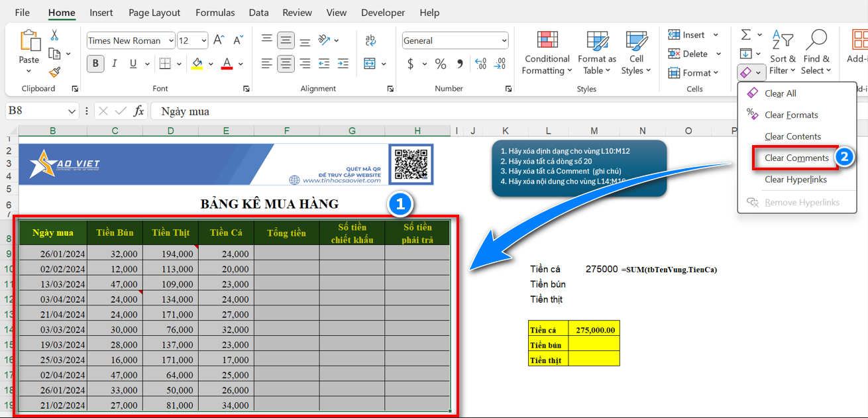868x418 pixels.
Task: Toggle Italic formatting
Action: coord(114,64)
